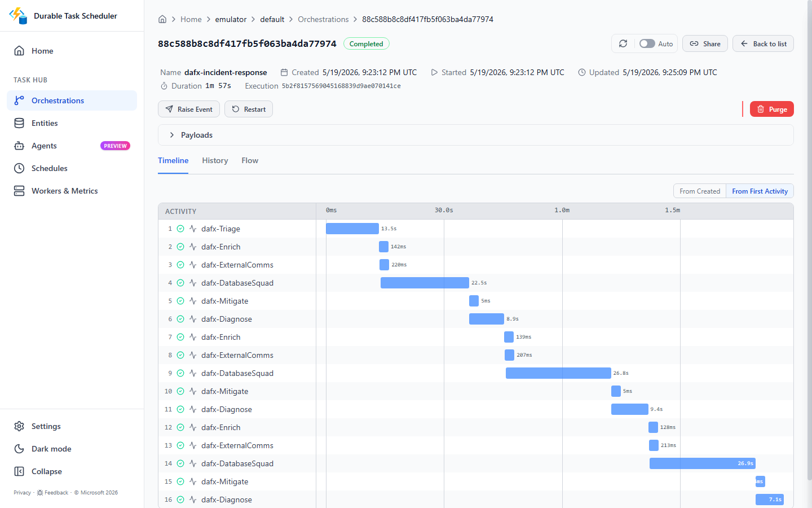This screenshot has width=812, height=508.
Task: Click the calendar icon beside Created
Action: click(x=284, y=72)
